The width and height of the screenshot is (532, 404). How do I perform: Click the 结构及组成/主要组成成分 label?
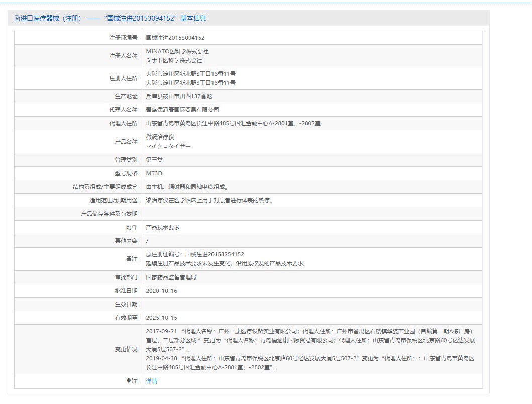tap(105, 187)
